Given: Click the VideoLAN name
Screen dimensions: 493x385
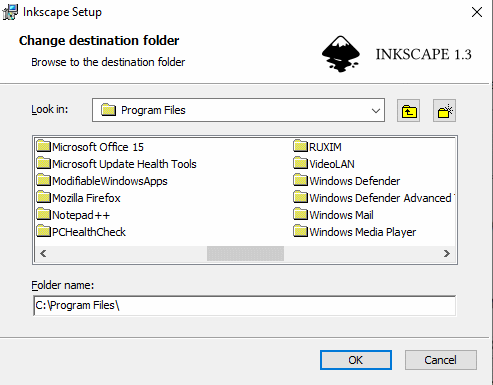Looking at the screenshot, I should pos(332,164).
